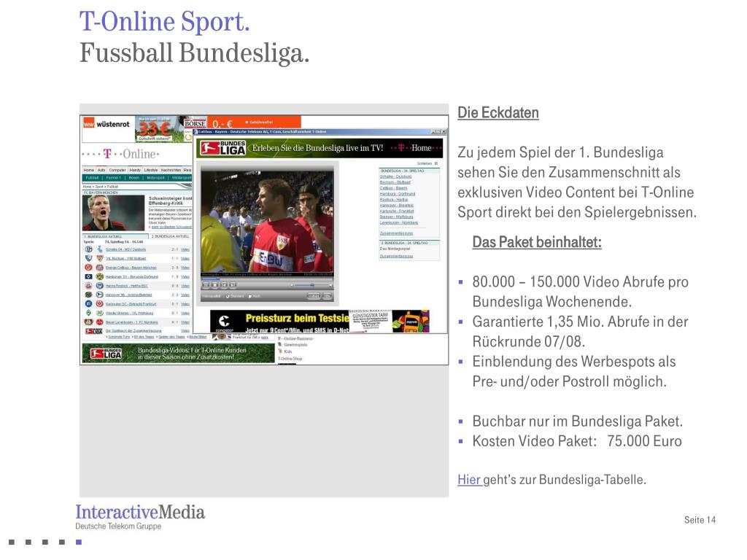Click the Schliessen link in the video popup

(x=426, y=163)
